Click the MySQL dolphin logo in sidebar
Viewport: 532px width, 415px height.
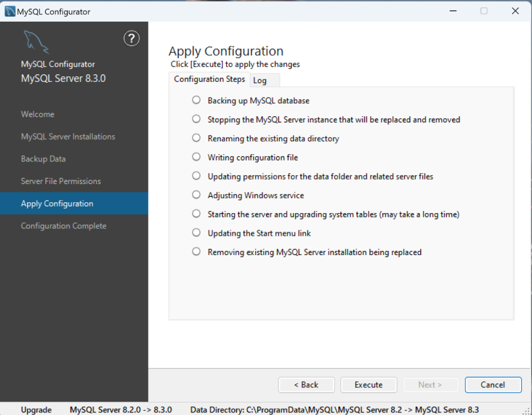pos(36,42)
